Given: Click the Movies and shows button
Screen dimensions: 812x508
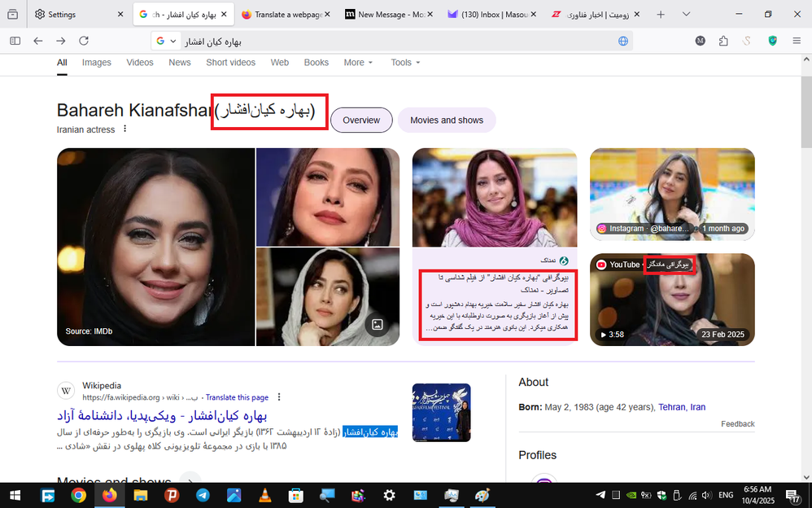Looking at the screenshot, I should [446, 120].
